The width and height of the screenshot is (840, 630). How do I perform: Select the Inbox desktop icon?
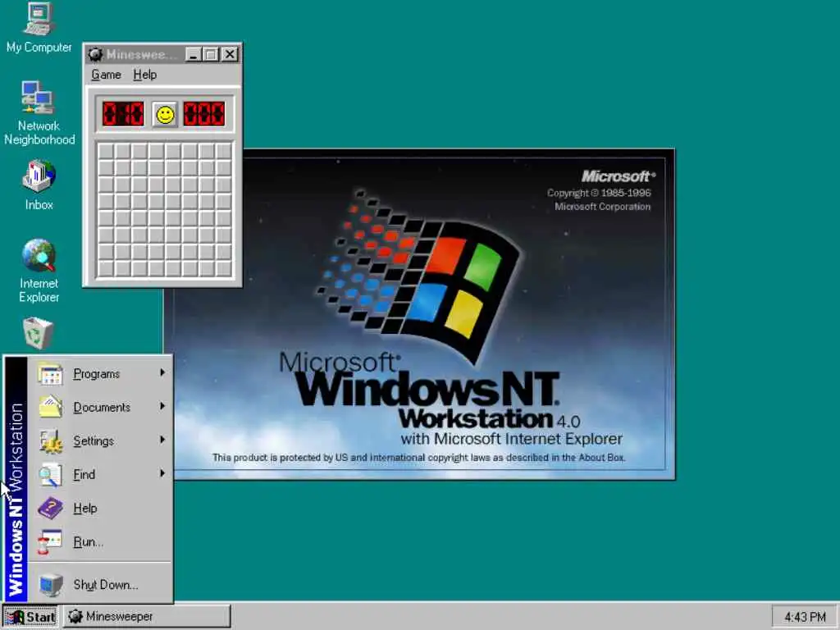[39, 185]
